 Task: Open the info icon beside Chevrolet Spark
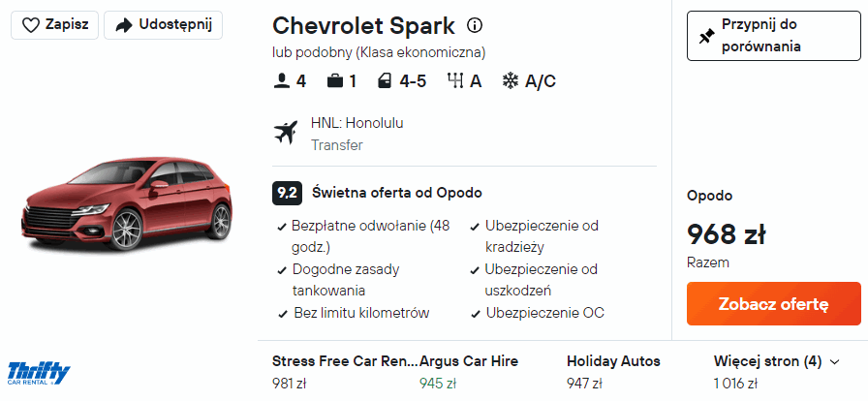pos(475,25)
